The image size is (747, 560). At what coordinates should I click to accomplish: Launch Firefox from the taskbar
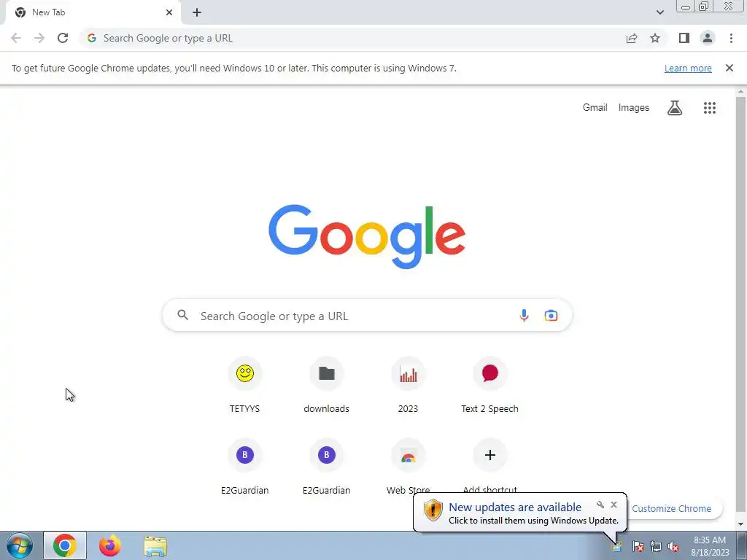coord(110,545)
